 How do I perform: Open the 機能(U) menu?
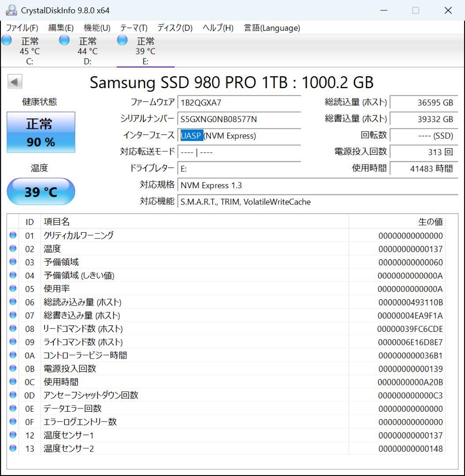coord(97,28)
